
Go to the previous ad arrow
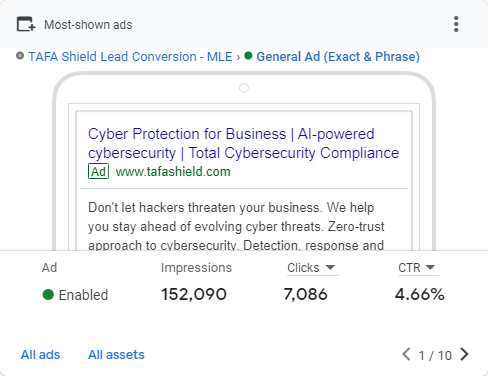(x=406, y=354)
